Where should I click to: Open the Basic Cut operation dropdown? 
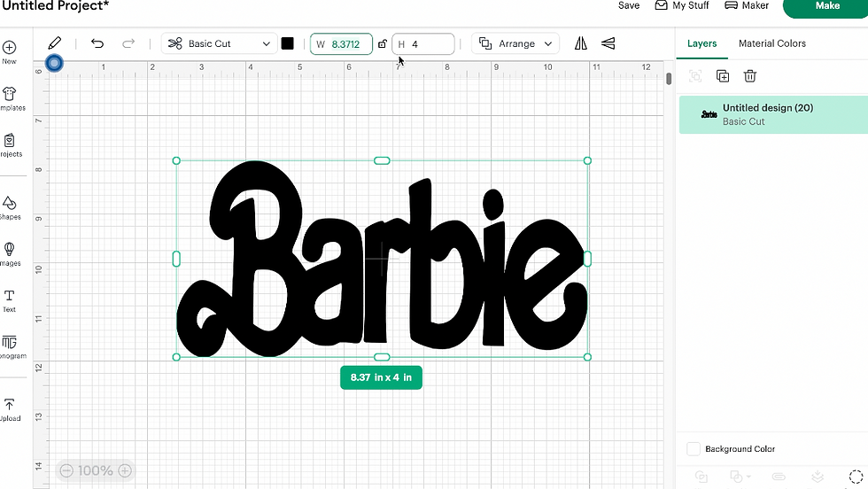click(x=219, y=43)
